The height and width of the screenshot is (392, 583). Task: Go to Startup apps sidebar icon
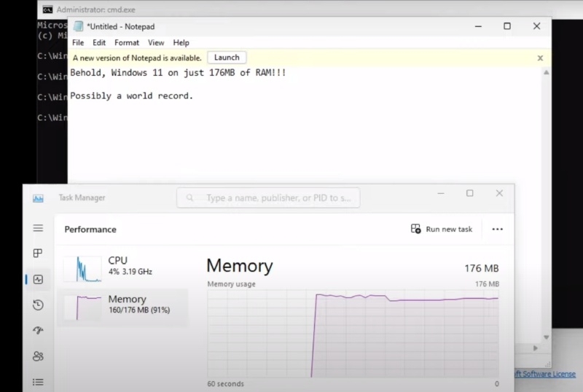[x=38, y=330]
